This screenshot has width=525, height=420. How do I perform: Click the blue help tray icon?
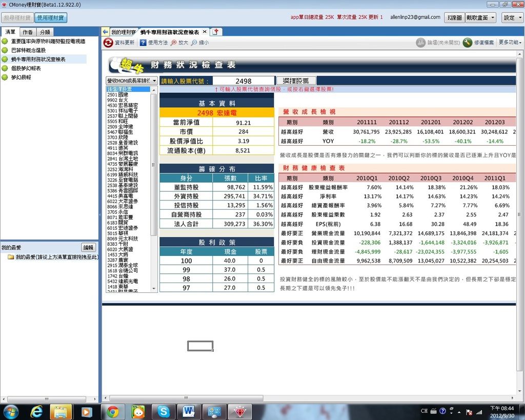[x=442, y=411]
